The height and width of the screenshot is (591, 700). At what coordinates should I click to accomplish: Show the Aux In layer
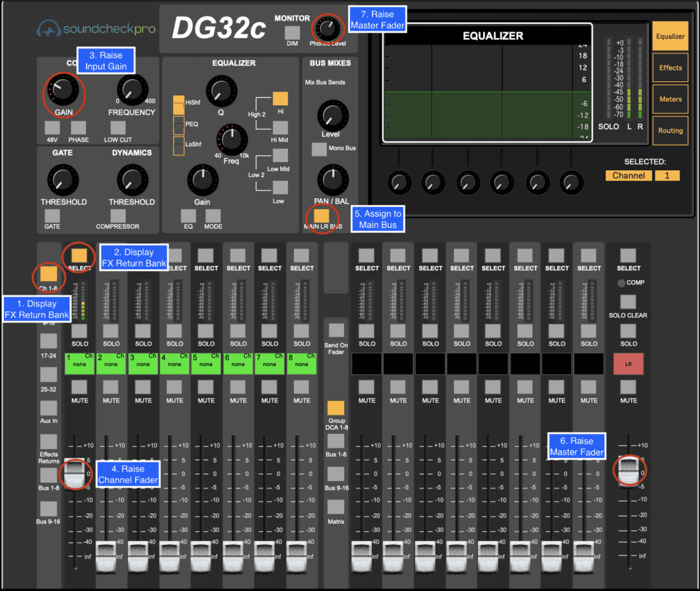49,408
